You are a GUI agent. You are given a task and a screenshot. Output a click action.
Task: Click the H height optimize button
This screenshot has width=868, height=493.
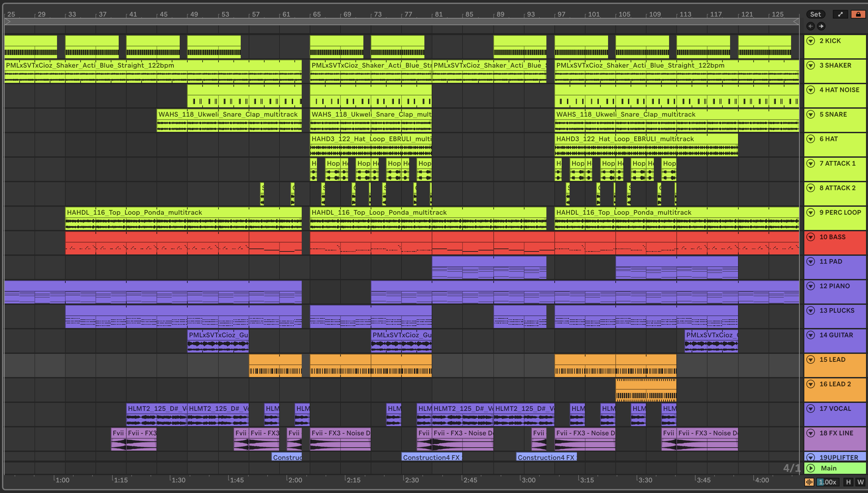click(848, 482)
